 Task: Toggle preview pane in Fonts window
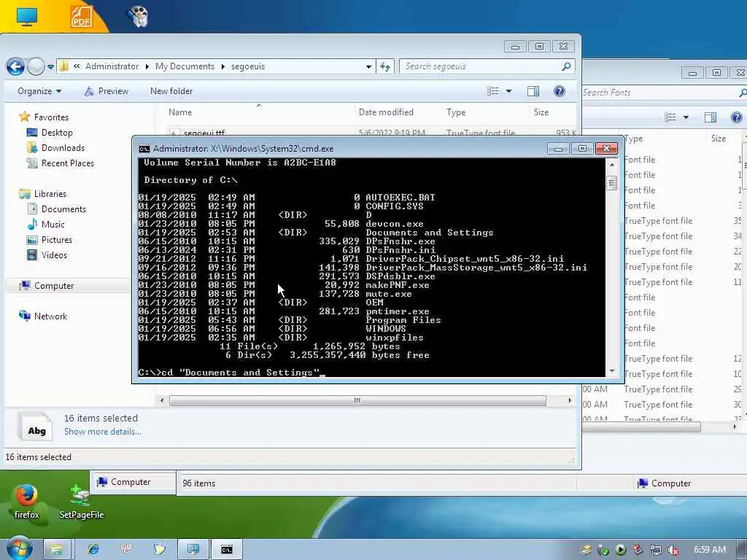tap(711, 117)
